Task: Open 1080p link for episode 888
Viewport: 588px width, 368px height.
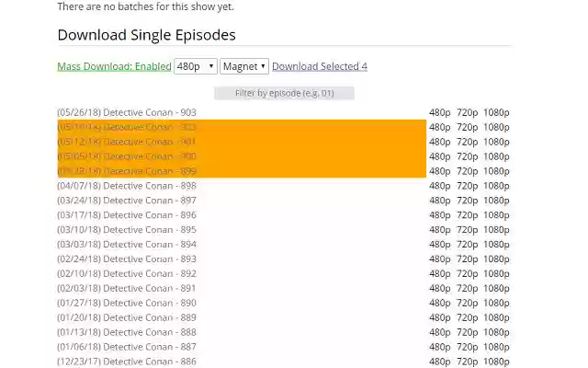Action: 496,332
